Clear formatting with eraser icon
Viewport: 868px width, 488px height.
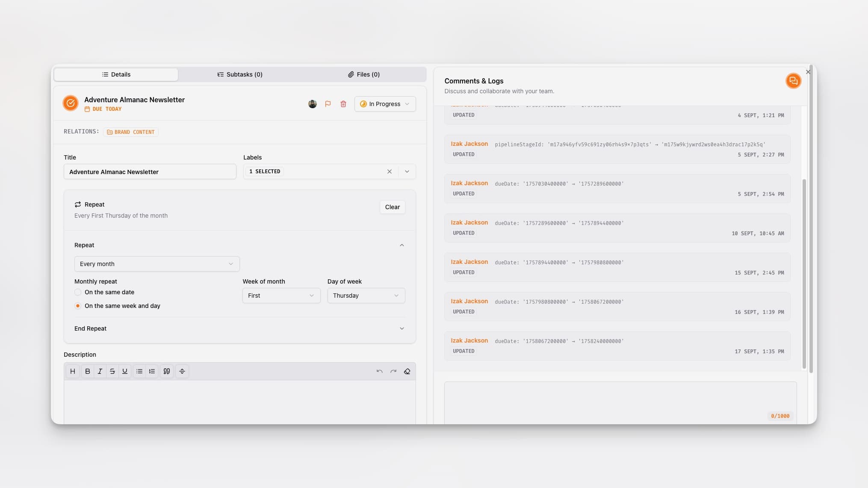coord(407,371)
